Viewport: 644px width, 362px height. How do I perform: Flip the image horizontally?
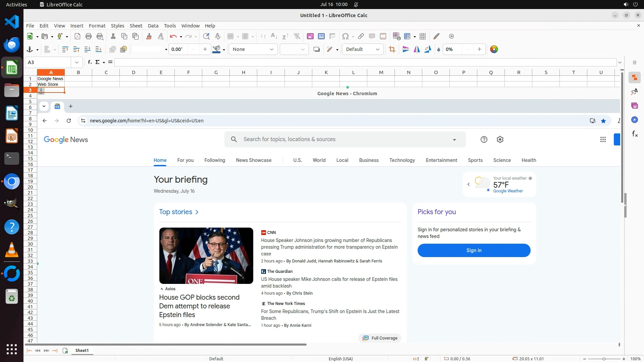click(x=417, y=50)
